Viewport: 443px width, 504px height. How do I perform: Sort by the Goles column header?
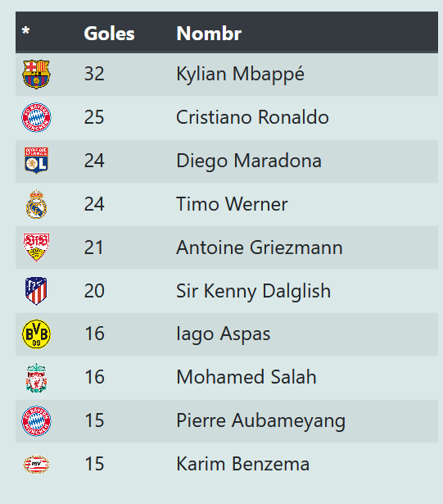coord(109,33)
